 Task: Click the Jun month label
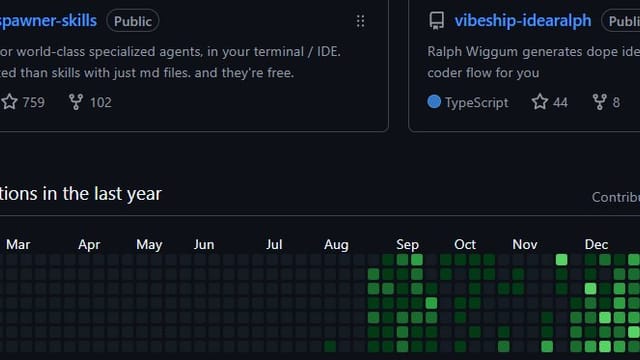click(x=204, y=244)
